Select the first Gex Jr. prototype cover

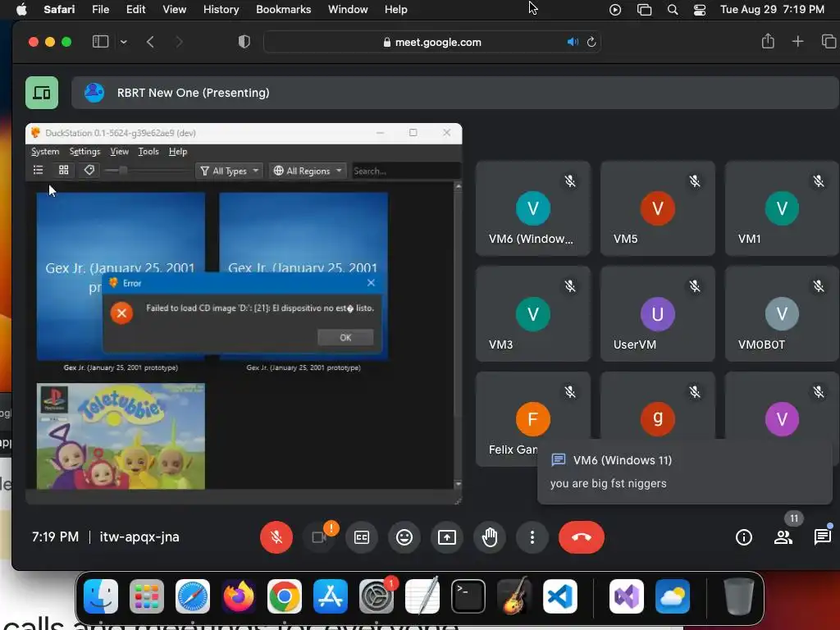click(x=121, y=276)
